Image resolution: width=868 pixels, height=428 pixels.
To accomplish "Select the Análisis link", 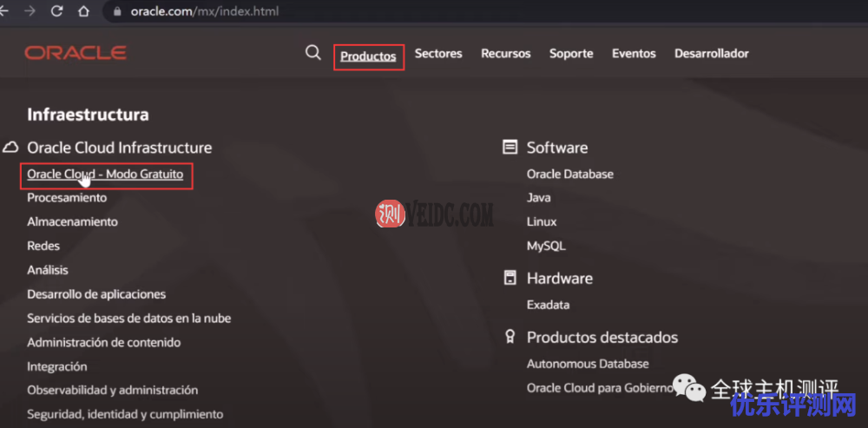I will point(48,270).
